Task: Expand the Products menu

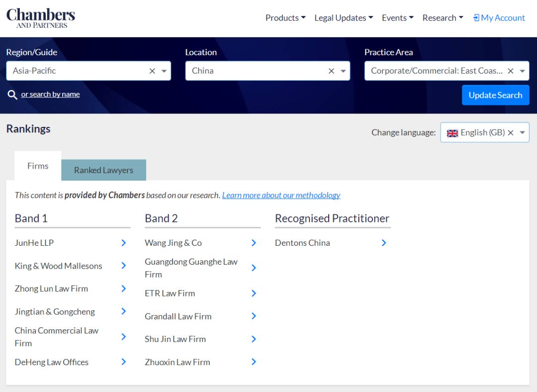Action: click(285, 18)
